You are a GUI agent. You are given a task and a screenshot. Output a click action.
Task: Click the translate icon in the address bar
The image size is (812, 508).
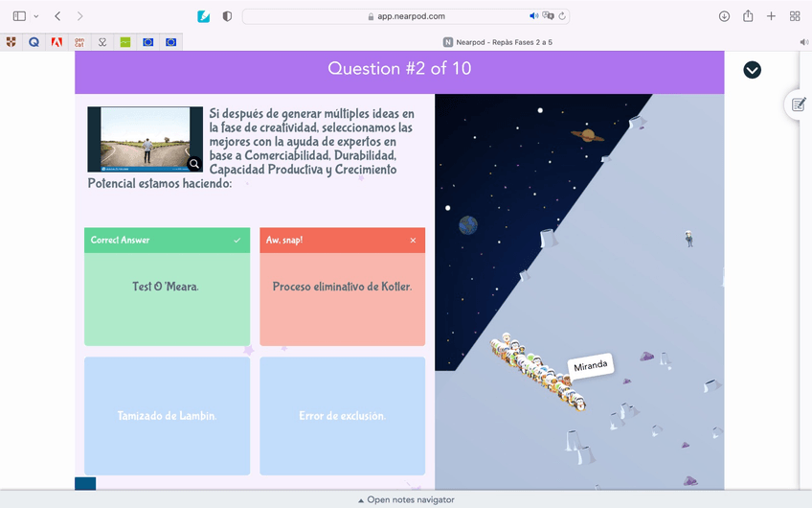[x=548, y=16]
